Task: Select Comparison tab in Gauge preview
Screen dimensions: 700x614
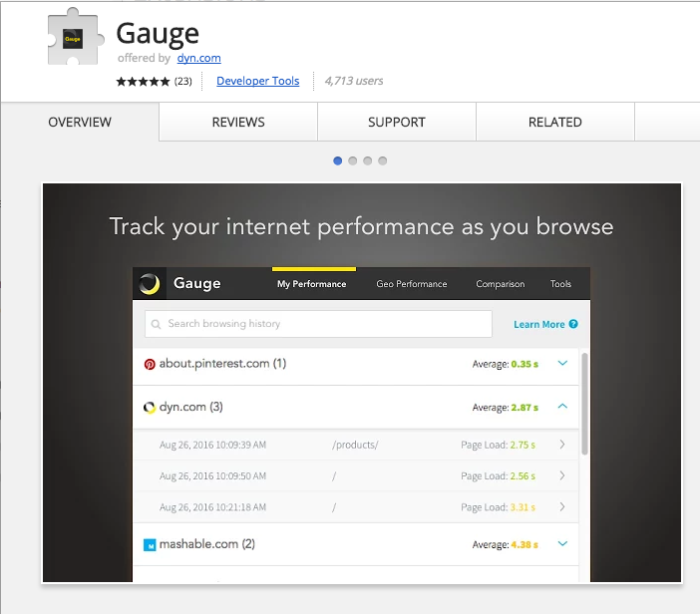Action: click(501, 284)
